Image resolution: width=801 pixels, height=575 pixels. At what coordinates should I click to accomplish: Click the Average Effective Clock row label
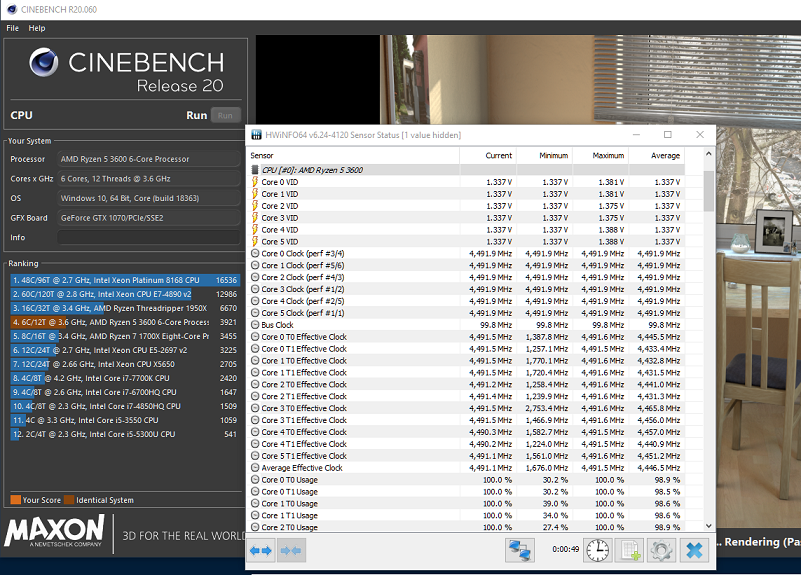coord(302,468)
